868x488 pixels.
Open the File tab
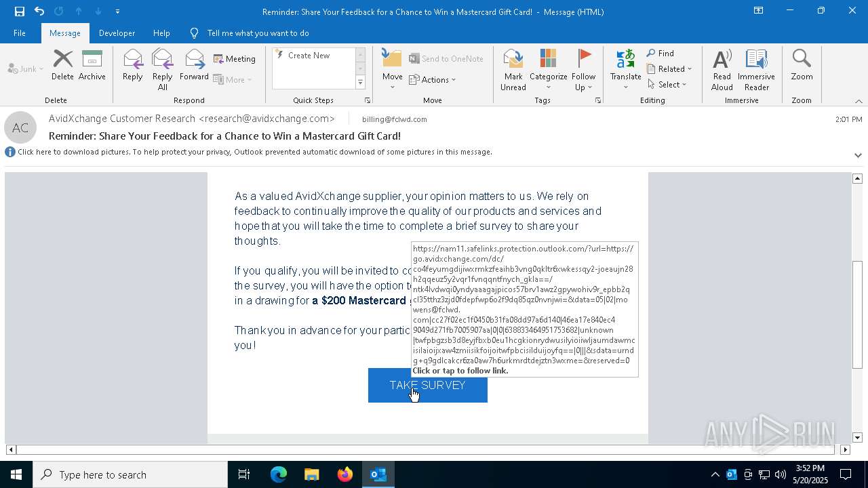[20, 33]
